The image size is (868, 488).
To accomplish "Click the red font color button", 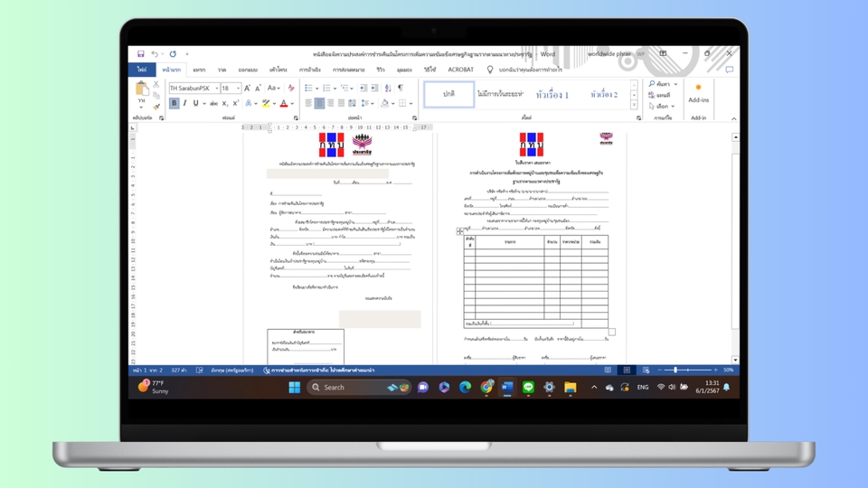I will pos(284,103).
